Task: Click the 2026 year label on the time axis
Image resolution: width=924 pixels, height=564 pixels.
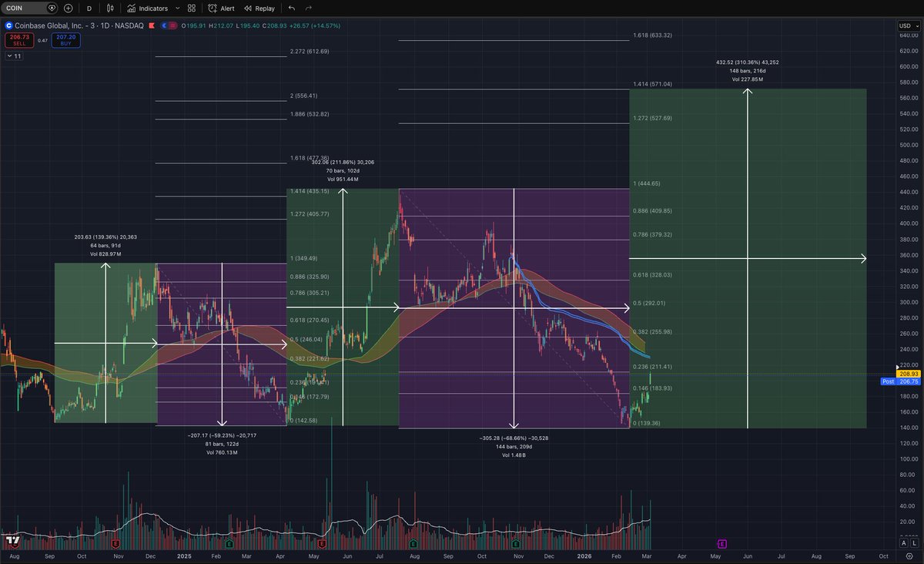Action: (x=583, y=556)
